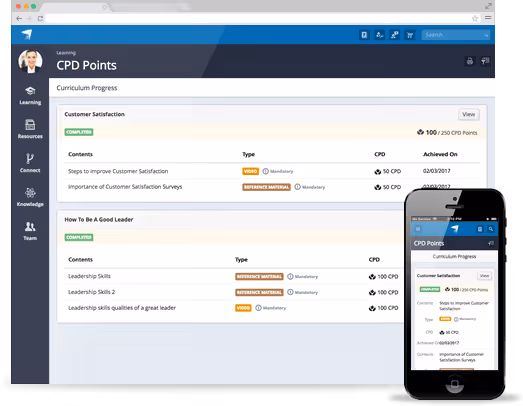
Task: Click Mandatory info icon on qualities of great leader row
Action: 258,308
